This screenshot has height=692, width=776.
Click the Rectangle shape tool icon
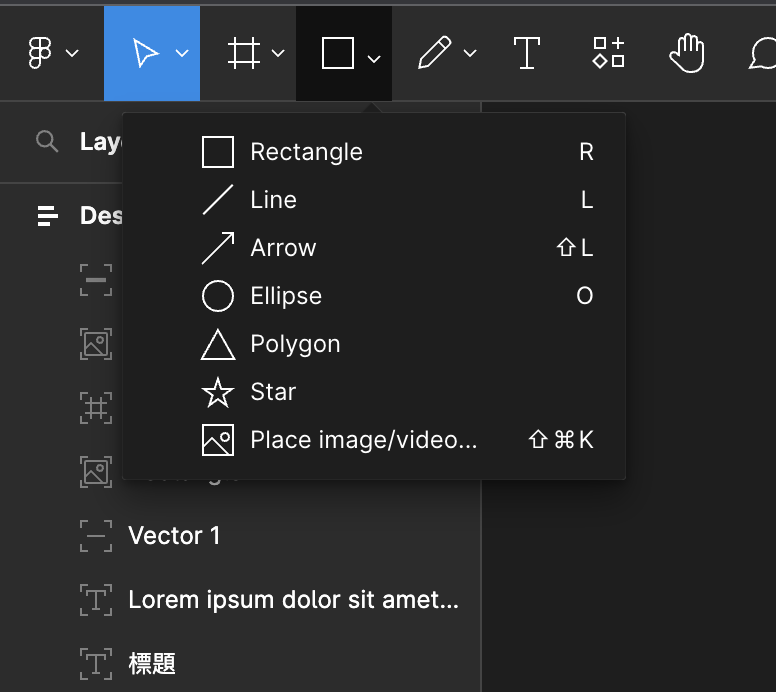[x=337, y=54]
